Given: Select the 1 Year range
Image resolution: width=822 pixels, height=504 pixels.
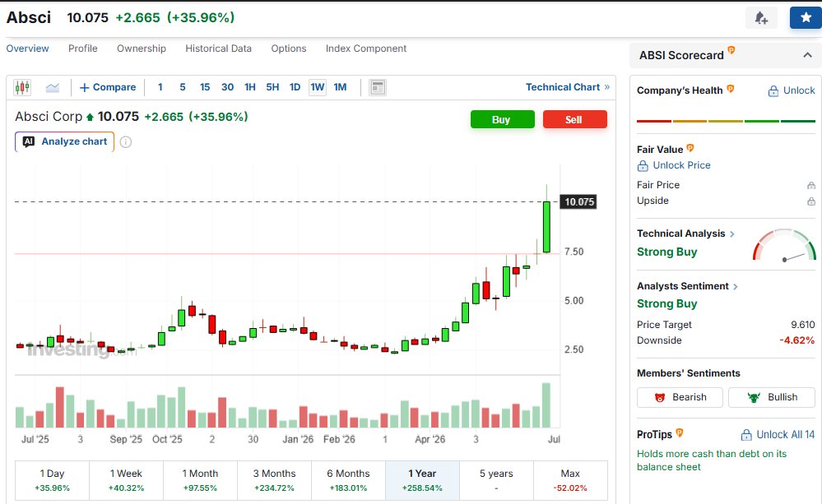Looking at the screenshot, I should tap(423, 480).
